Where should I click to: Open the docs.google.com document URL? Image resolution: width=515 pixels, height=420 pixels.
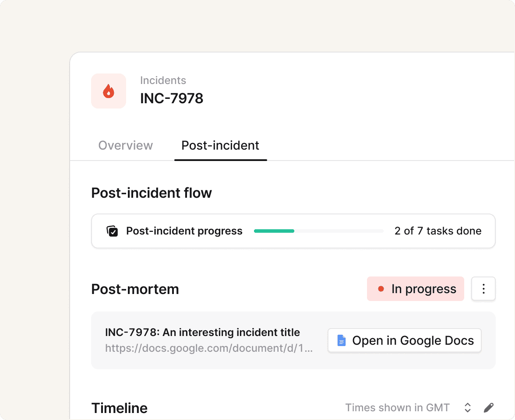(209, 348)
